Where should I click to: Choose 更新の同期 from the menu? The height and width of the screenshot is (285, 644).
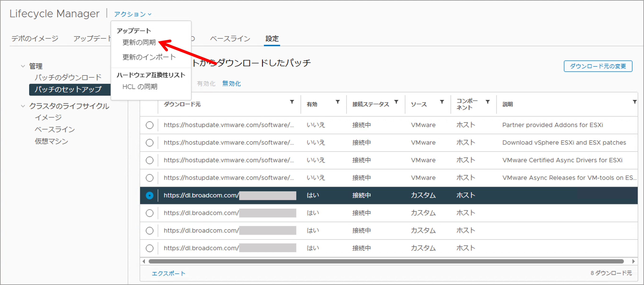point(139,42)
